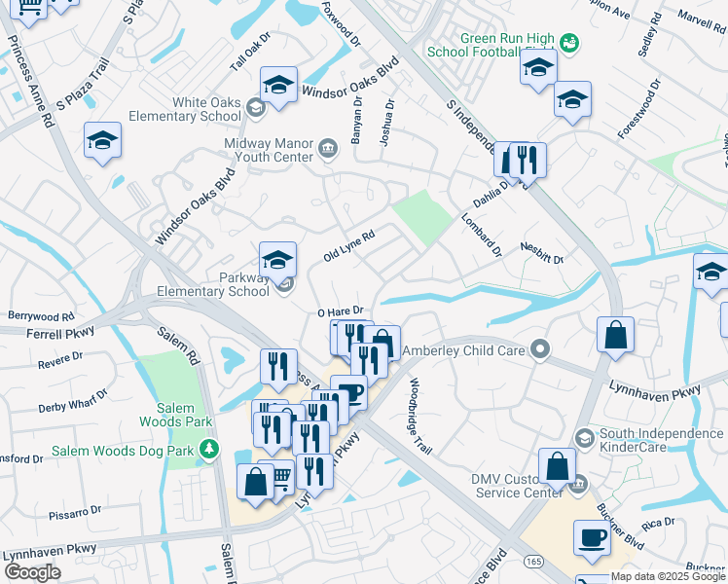
Task: Click the Forestwood Dr label
Action: (639, 109)
